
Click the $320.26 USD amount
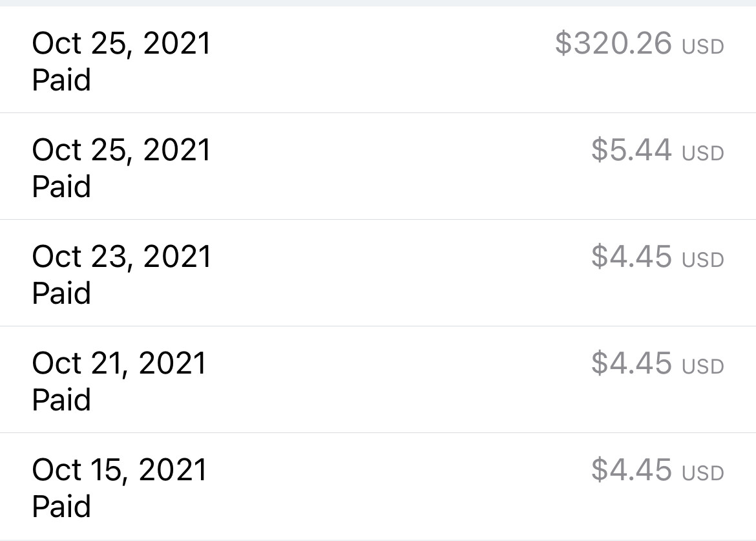639,43
